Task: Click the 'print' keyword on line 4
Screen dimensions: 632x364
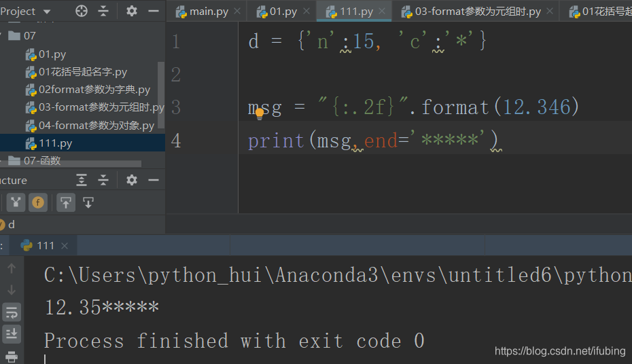Action: (276, 141)
